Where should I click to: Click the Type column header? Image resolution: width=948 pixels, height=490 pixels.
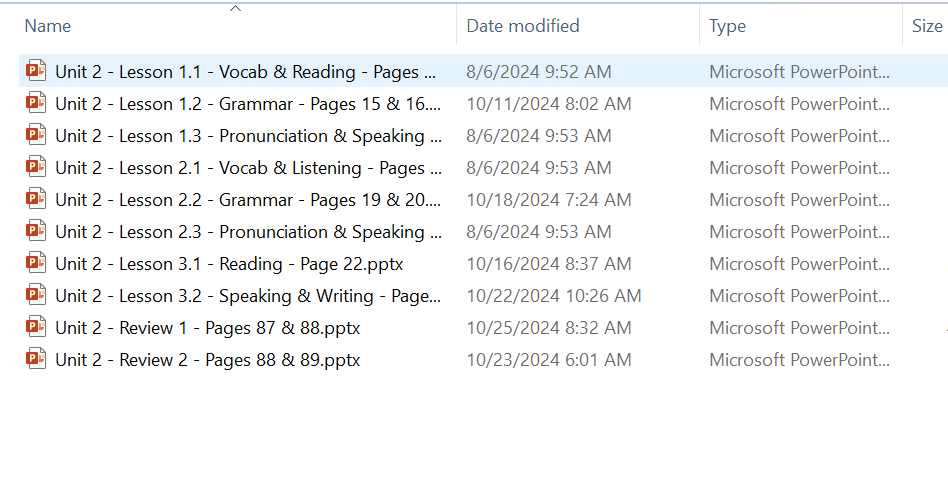pos(727,26)
